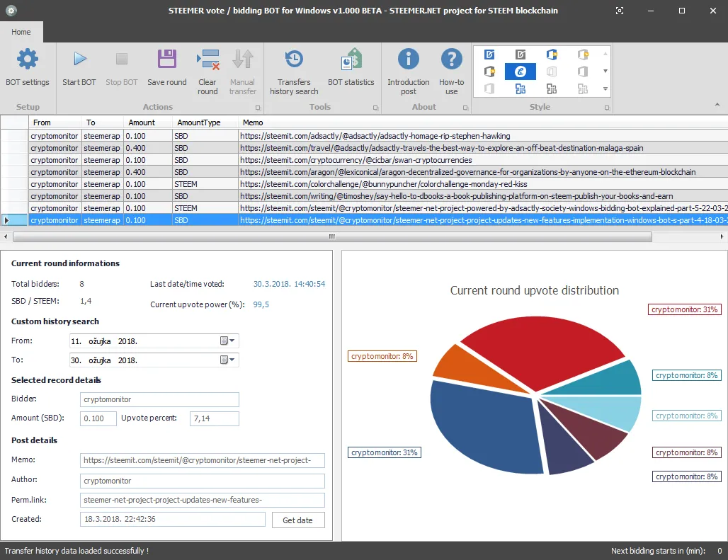
Task: Click the red 'cryptomonitor: 31%' legend label
Action: (684, 309)
